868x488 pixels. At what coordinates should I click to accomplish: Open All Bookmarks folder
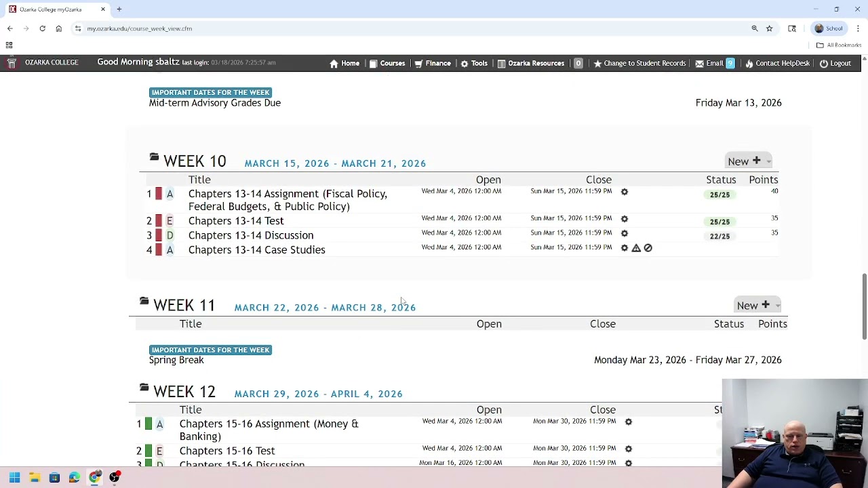[x=839, y=45]
